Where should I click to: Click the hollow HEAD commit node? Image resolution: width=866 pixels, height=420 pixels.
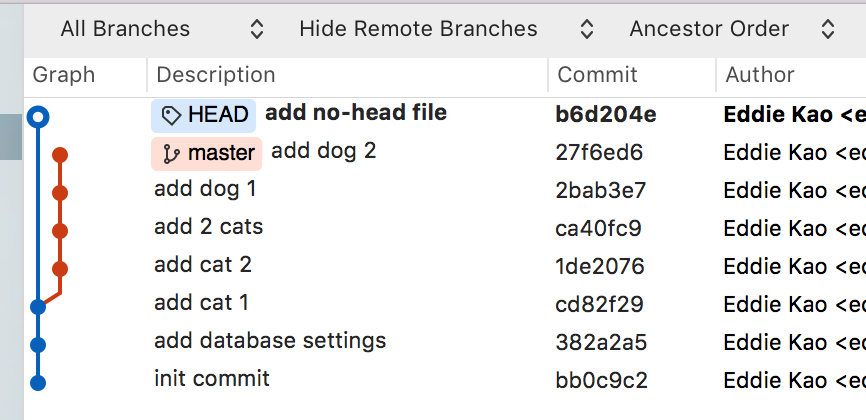(x=38, y=117)
